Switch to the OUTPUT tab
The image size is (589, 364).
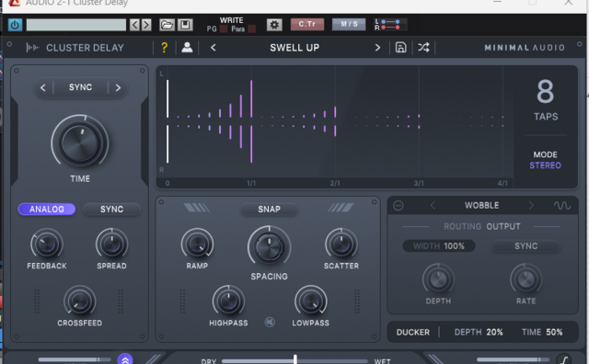503,227
